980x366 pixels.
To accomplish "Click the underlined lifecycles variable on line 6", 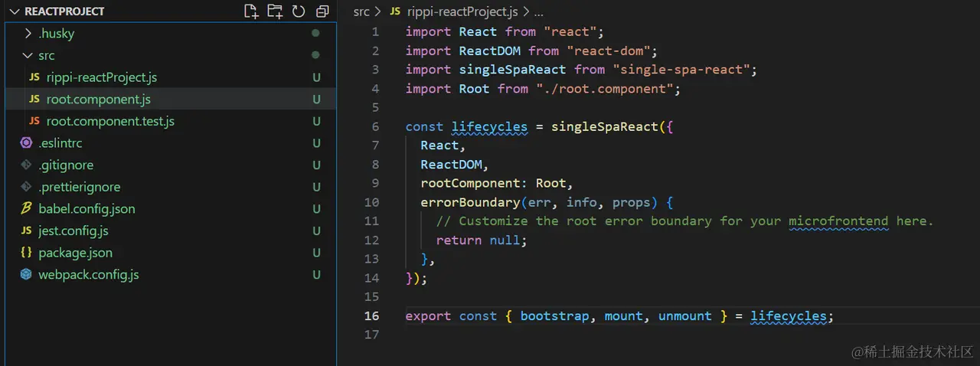I will pos(489,126).
